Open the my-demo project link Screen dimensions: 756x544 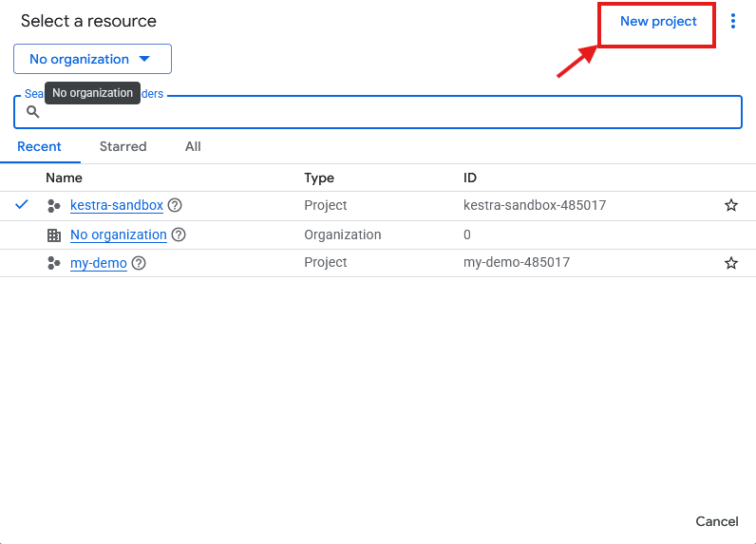pyautogui.click(x=98, y=263)
